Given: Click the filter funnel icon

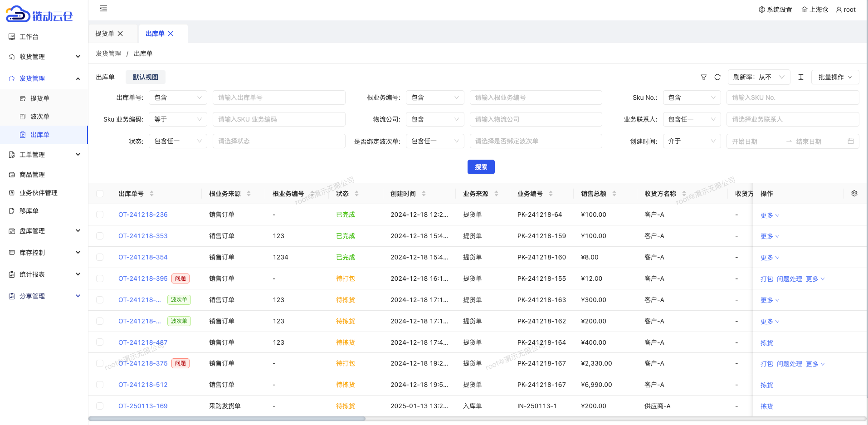Looking at the screenshot, I should (x=703, y=77).
